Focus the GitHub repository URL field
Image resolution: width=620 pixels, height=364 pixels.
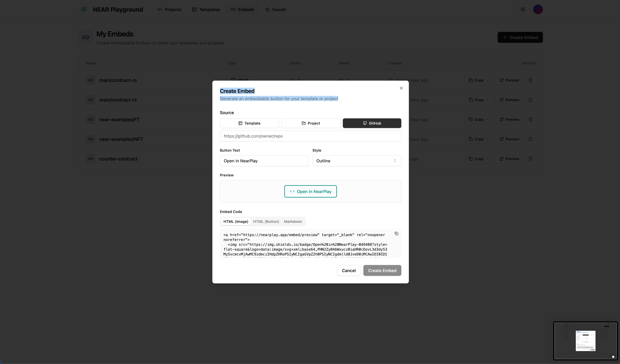(310, 136)
